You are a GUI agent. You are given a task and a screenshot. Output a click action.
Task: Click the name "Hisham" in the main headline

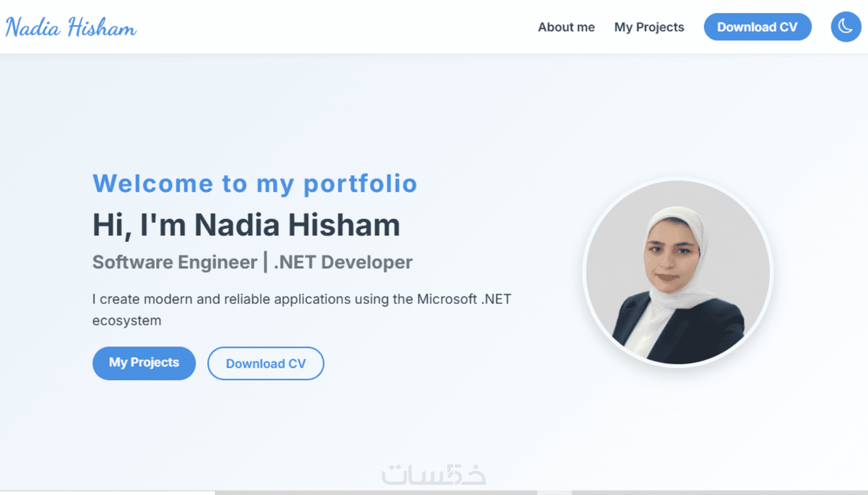[344, 225]
